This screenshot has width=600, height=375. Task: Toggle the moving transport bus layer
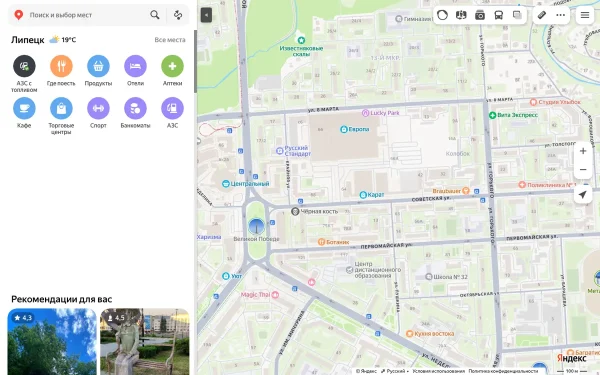(499, 15)
